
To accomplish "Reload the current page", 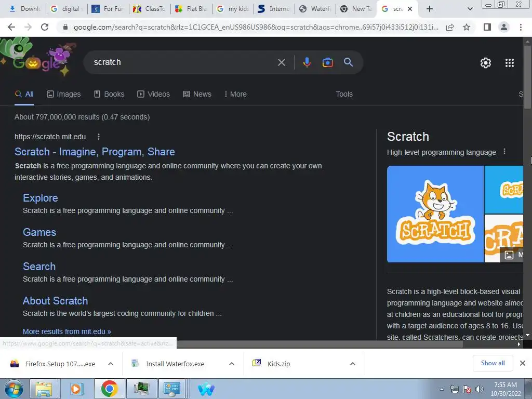I will click(x=45, y=27).
